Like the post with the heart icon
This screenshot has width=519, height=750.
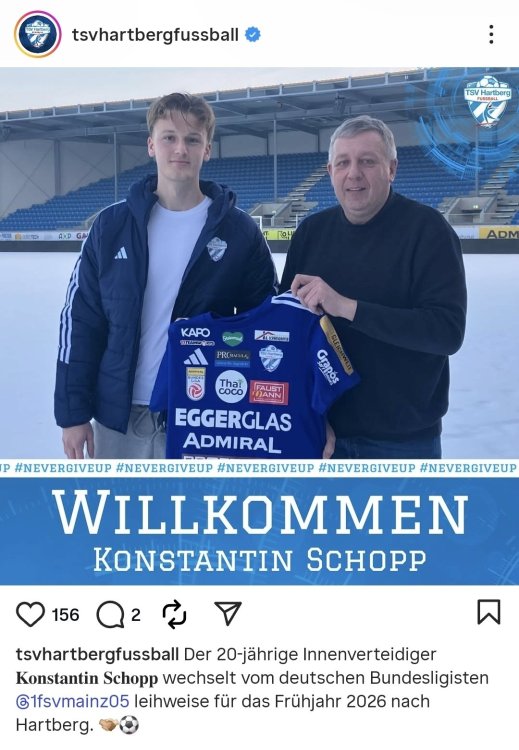(30, 614)
